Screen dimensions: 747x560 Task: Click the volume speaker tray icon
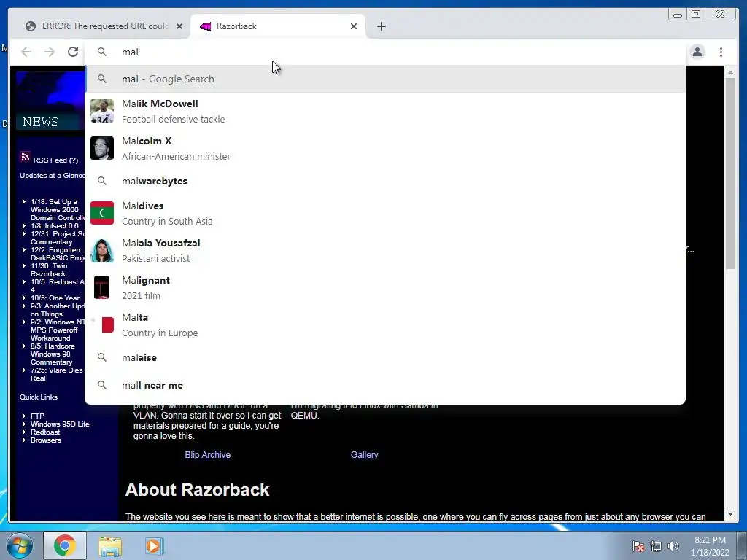(x=673, y=547)
